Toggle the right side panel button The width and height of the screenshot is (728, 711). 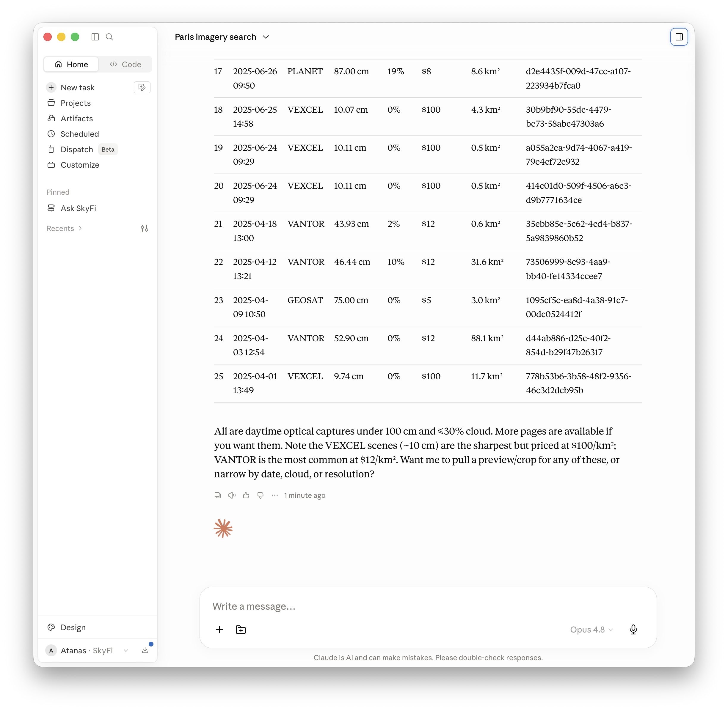[679, 37]
